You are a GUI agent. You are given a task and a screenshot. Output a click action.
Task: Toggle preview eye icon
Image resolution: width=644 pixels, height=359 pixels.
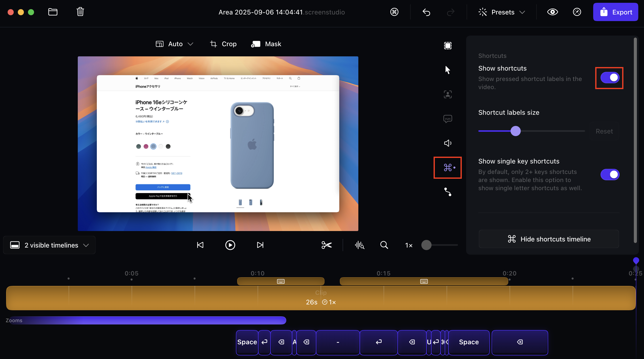tap(552, 12)
